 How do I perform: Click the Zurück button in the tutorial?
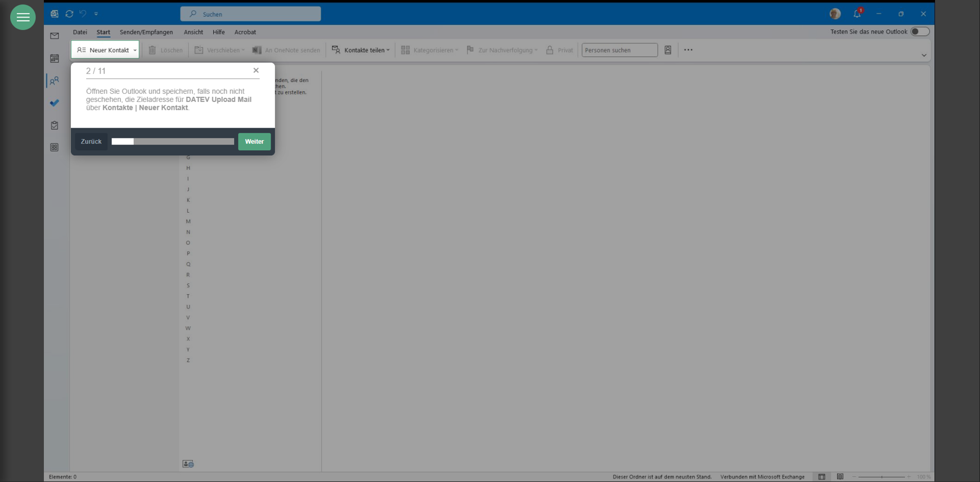(91, 142)
